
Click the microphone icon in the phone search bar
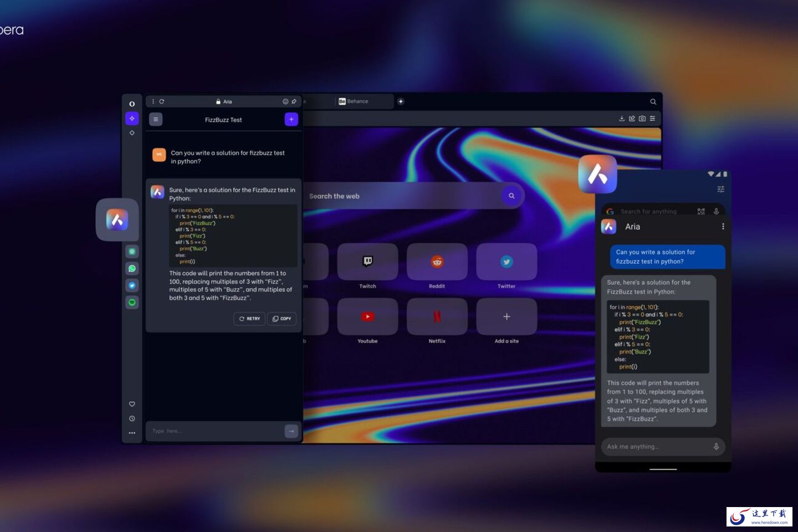716,211
